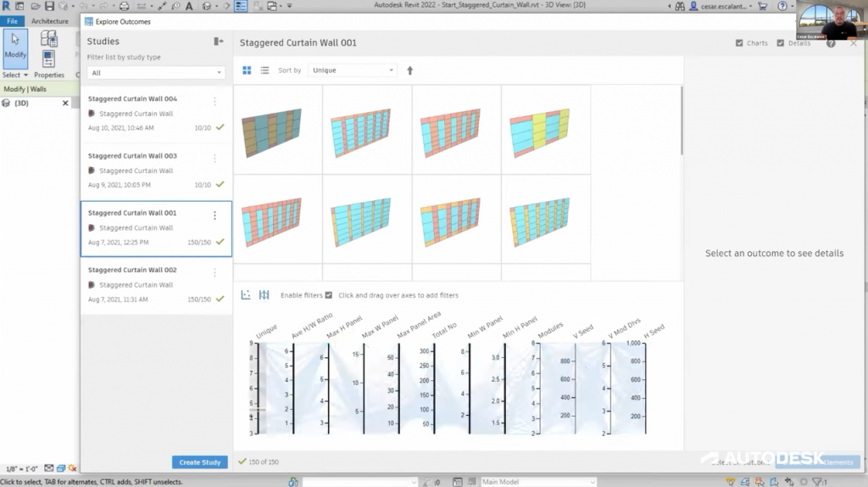Click the Properties palette icon in ribbon

(x=48, y=59)
